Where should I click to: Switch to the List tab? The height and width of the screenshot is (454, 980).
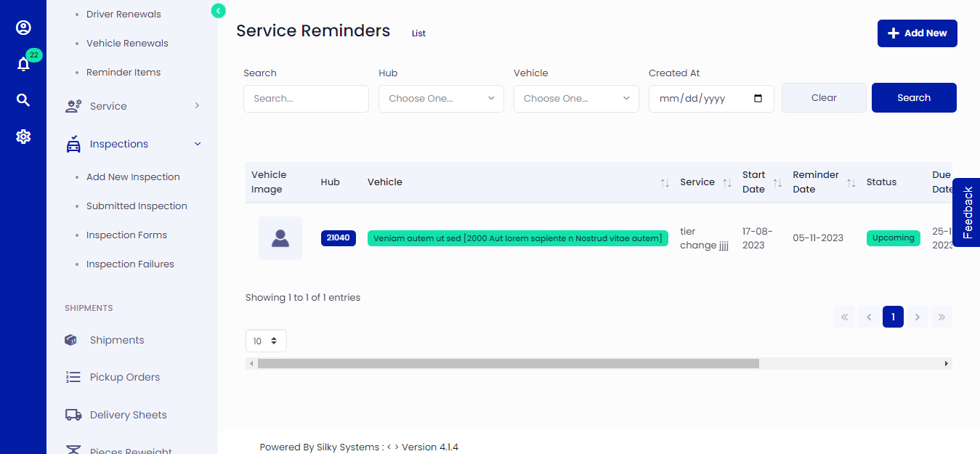(418, 33)
